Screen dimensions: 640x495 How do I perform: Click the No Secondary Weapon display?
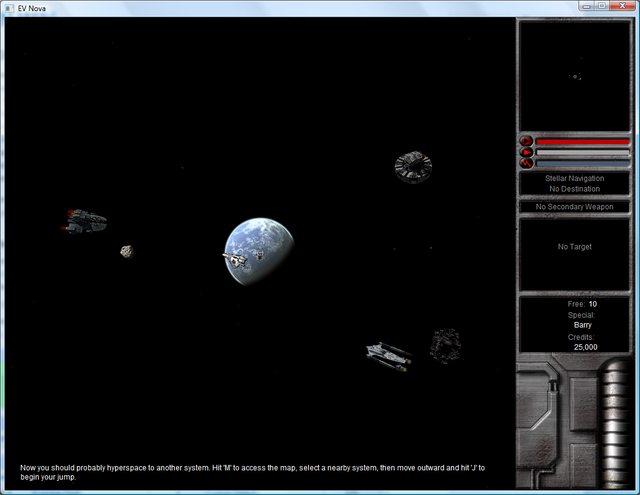(x=574, y=207)
